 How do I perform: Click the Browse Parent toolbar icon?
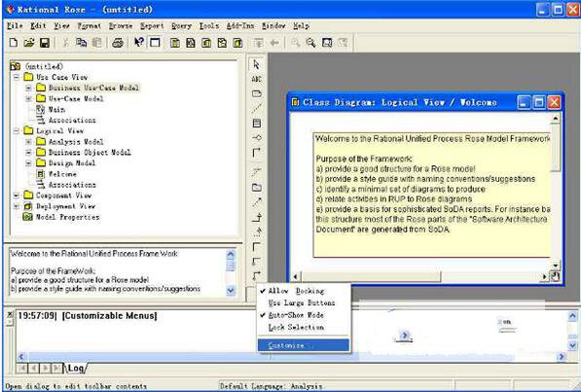coord(258,43)
